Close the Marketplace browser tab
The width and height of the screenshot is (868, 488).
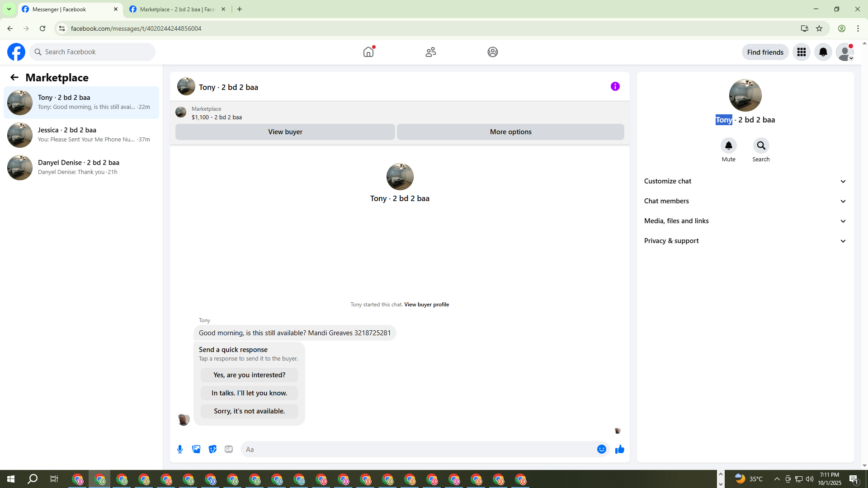(x=223, y=9)
